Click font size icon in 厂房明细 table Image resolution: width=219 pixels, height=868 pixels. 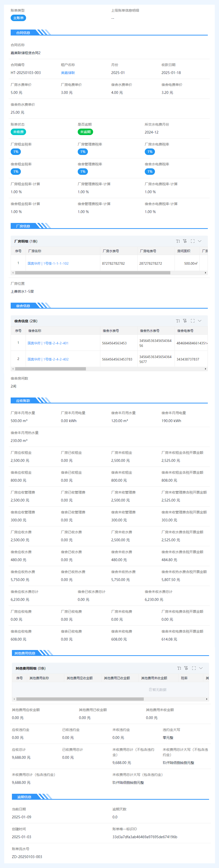click(x=178, y=241)
